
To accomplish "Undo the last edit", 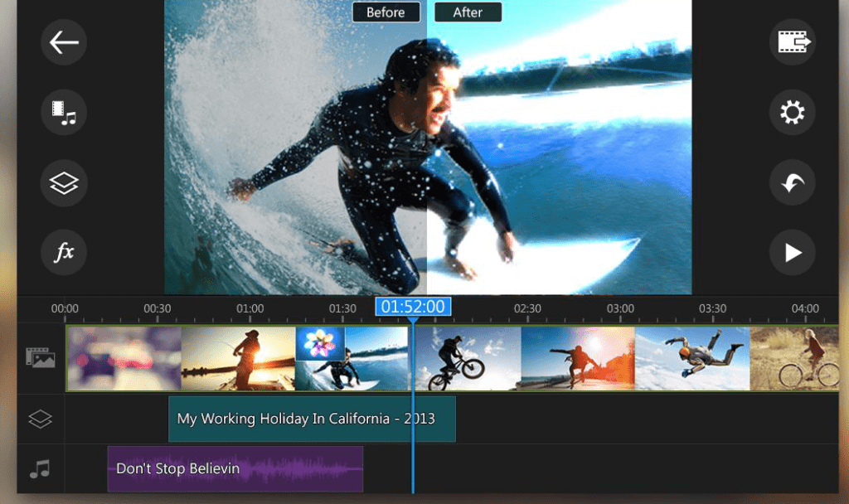I will tap(792, 183).
